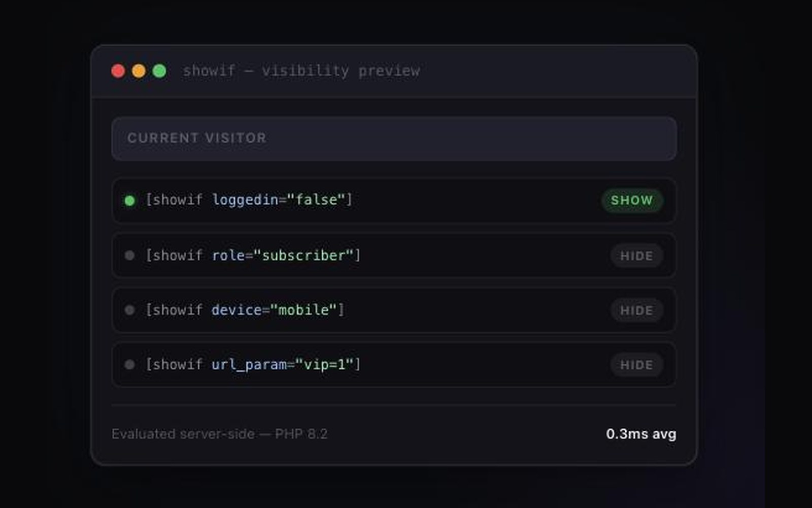
Task: Toggle the HIDE badge on url_param rule
Action: click(x=636, y=365)
